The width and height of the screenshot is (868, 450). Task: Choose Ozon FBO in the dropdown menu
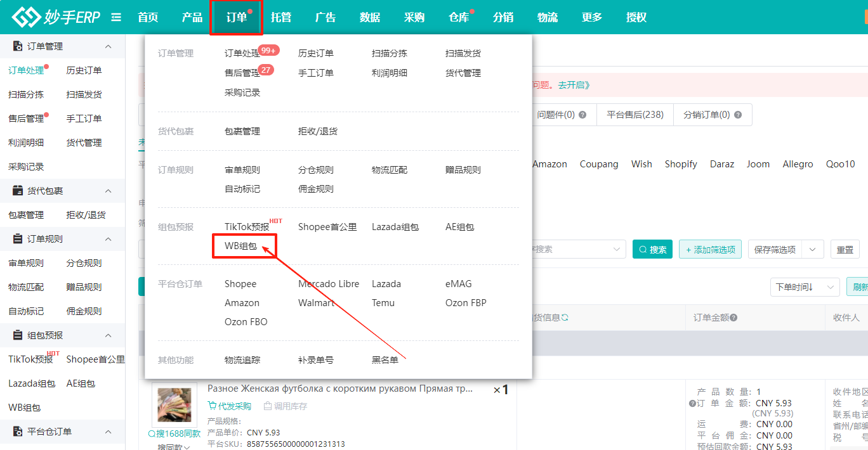click(246, 322)
